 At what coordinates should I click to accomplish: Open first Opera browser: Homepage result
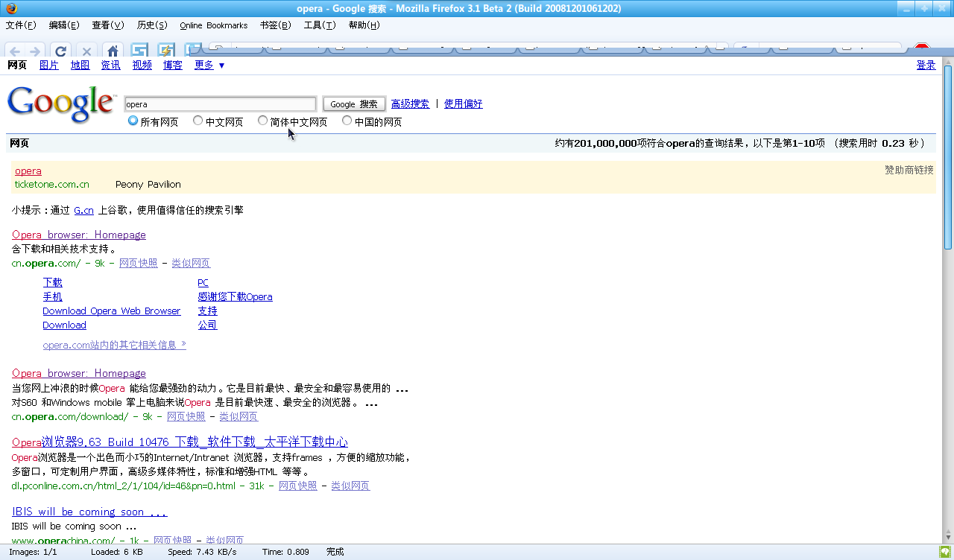pyautogui.click(x=79, y=235)
